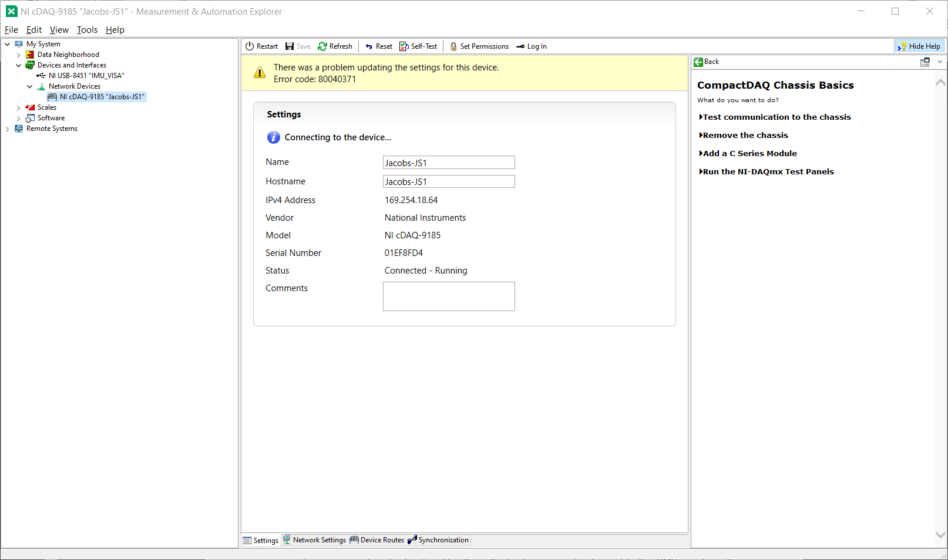Click the help pane layout icon

click(925, 62)
